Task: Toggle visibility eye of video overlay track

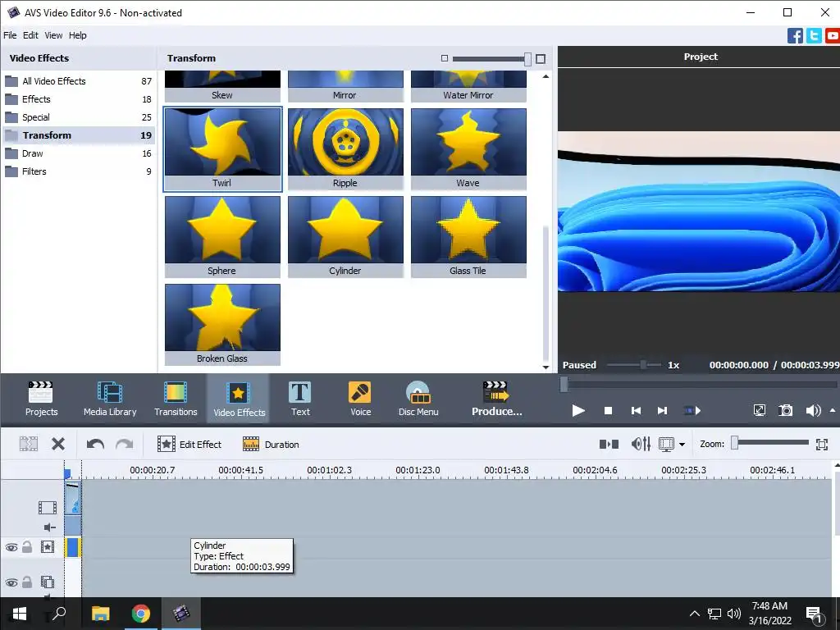Action: tap(11, 582)
